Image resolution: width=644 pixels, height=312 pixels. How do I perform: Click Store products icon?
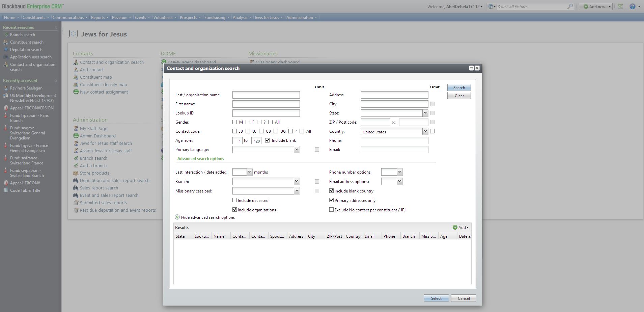[x=76, y=173]
